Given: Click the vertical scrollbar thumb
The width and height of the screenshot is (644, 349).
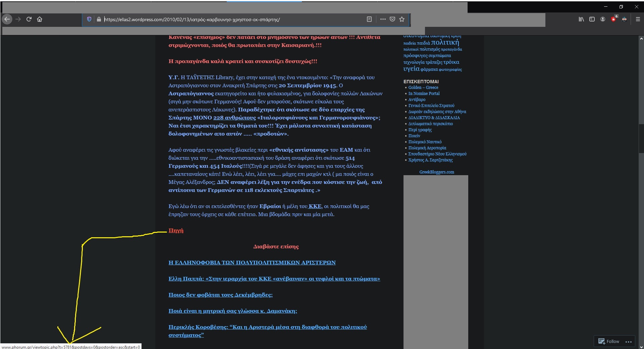Looking at the screenshot, I should click(x=641, y=139).
